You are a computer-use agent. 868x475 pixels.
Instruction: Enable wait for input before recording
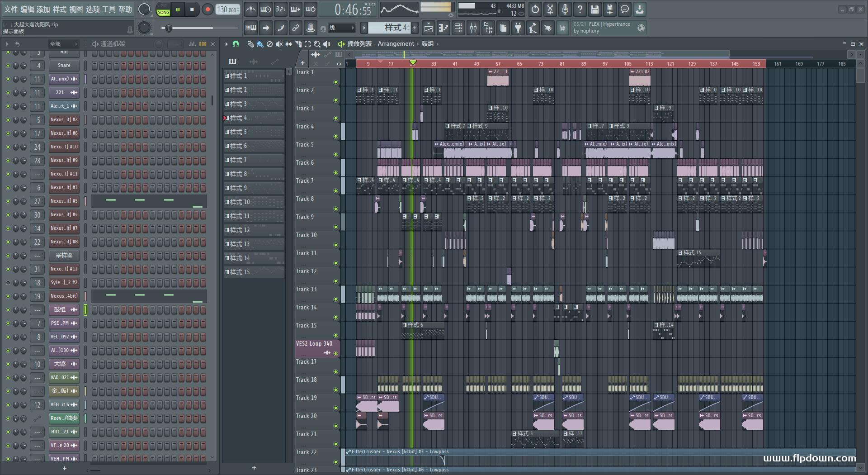(266, 9)
